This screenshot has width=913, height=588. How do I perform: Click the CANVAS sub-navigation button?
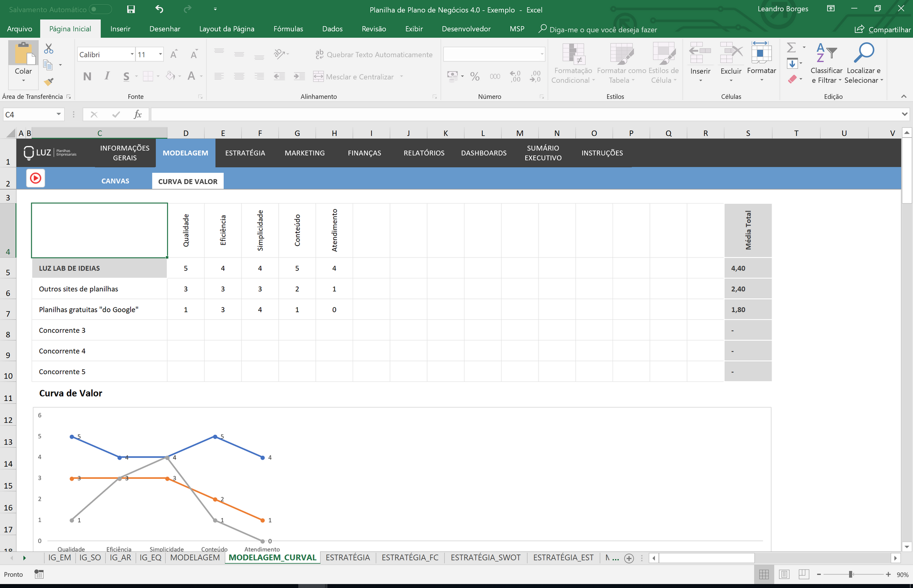[115, 181]
